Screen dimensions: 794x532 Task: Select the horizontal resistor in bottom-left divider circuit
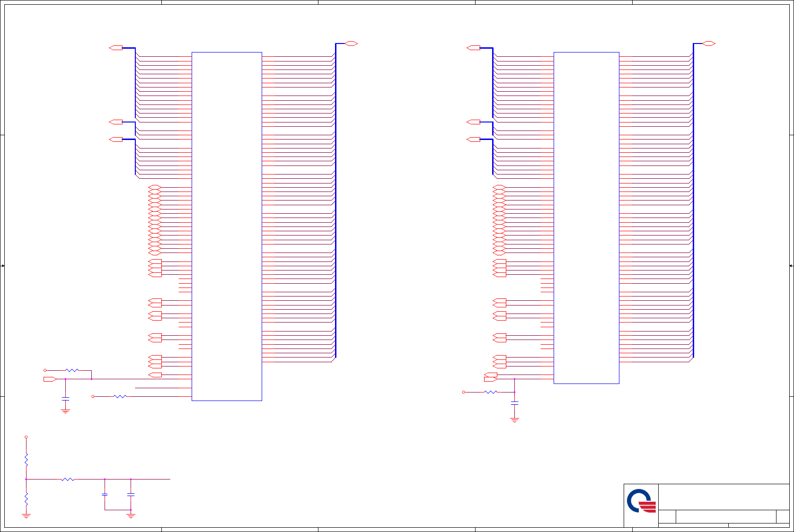68,479
